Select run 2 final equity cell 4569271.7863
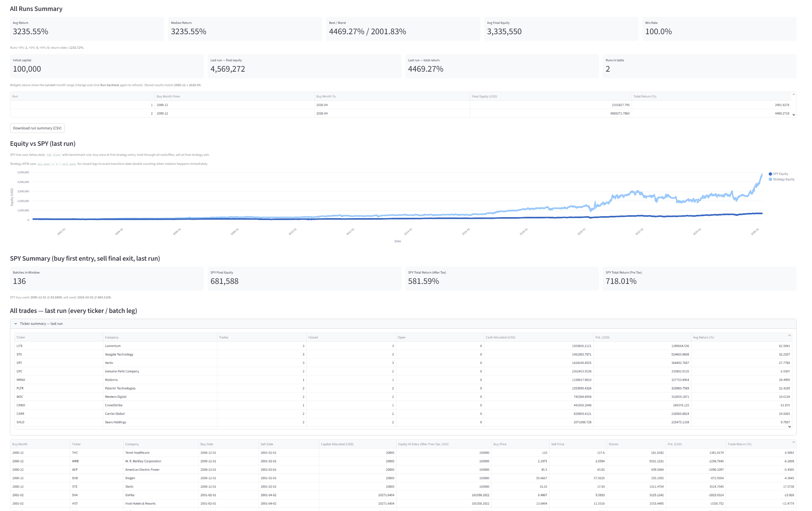812x511 pixels. click(x=619, y=113)
